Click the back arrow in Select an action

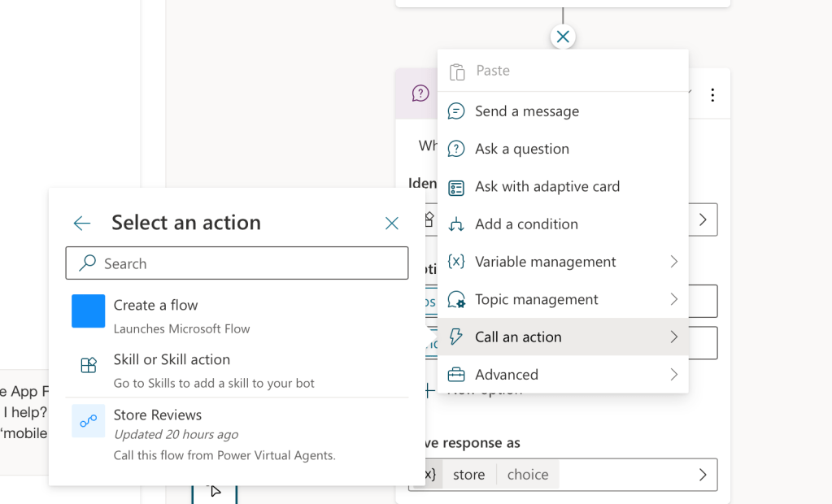tap(82, 224)
